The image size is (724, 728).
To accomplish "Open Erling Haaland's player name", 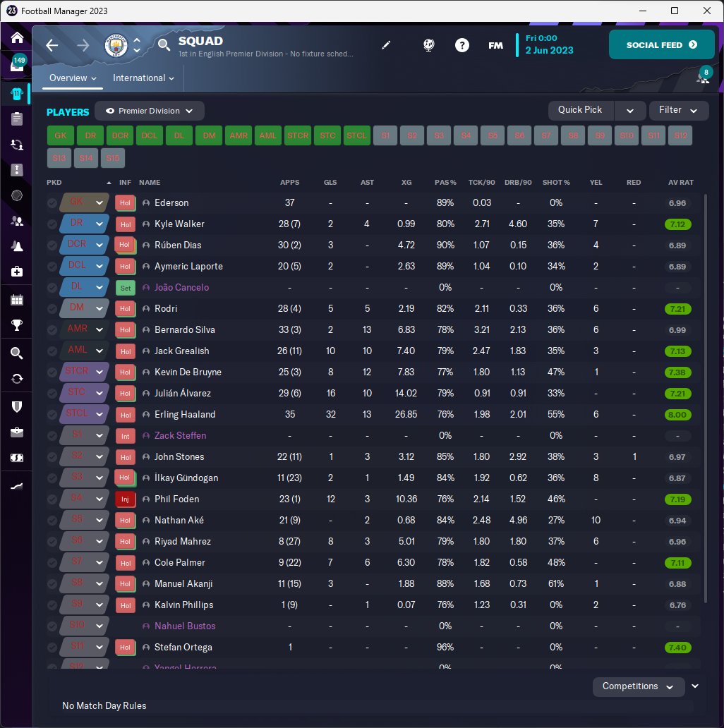I will click(x=185, y=414).
